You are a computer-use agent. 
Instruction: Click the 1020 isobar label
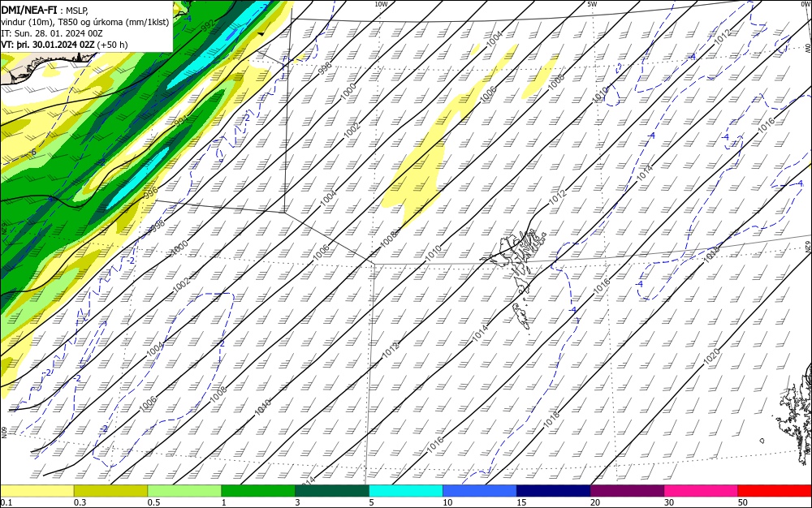click(711, 356)
